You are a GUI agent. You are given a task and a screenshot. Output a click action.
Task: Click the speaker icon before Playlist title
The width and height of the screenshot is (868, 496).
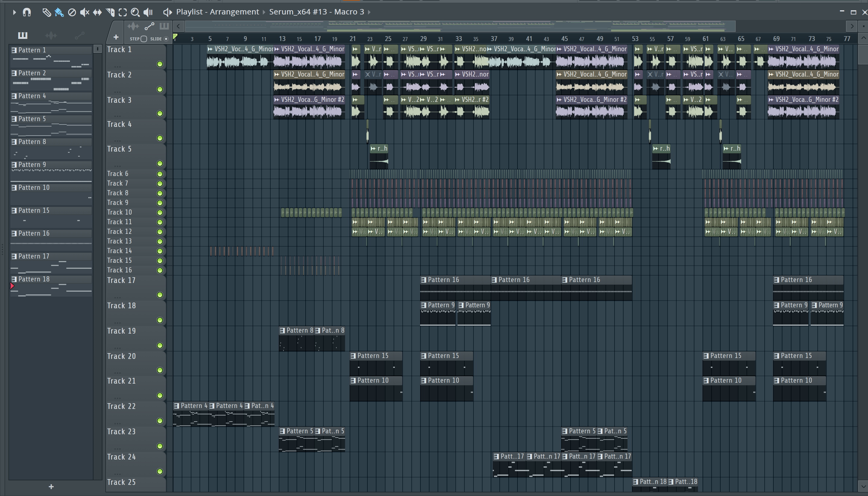(167, 12)
